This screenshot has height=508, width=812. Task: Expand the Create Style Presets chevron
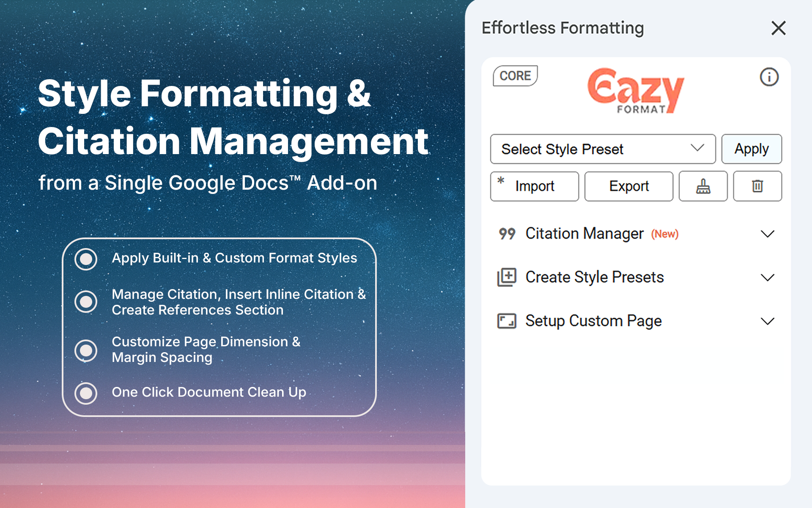tap(767, 277)
